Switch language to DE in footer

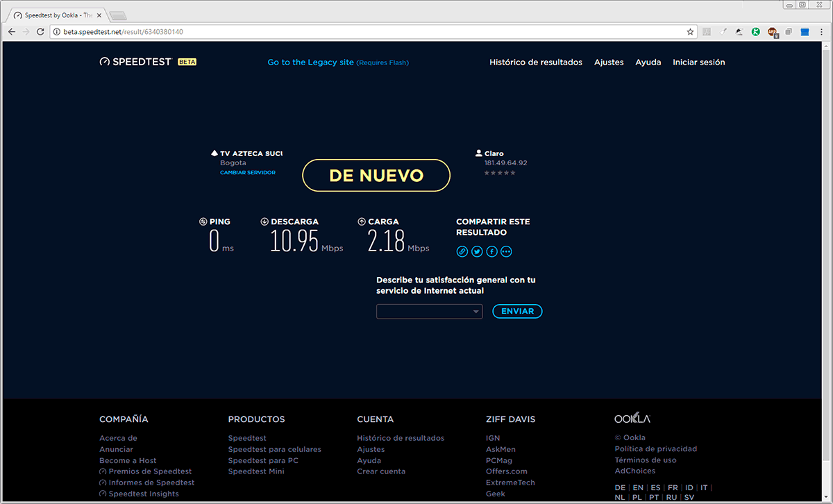[620, 488]
